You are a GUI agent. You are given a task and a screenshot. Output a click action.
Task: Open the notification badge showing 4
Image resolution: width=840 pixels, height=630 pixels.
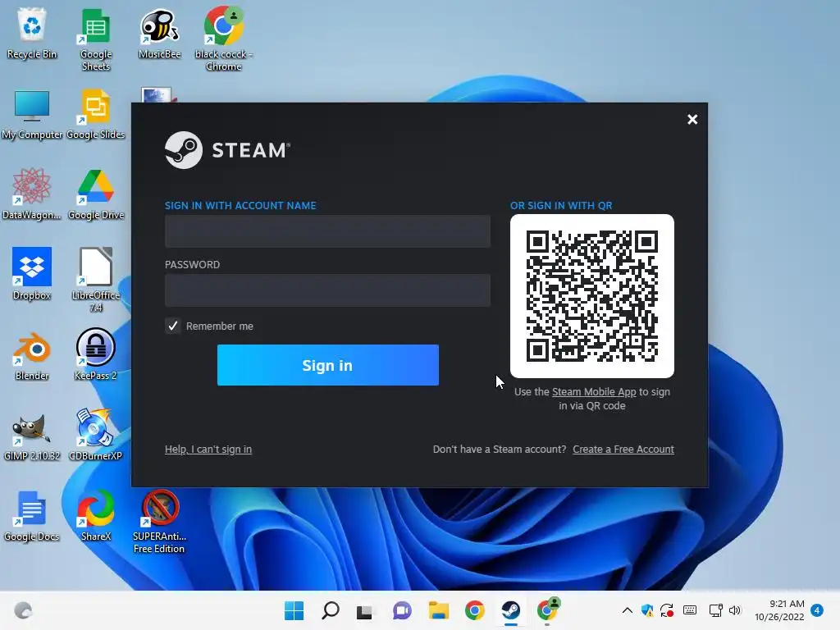pos(817,610)
